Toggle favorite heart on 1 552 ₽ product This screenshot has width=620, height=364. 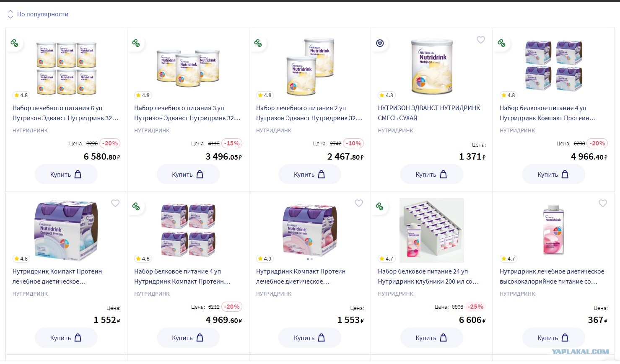115,203
